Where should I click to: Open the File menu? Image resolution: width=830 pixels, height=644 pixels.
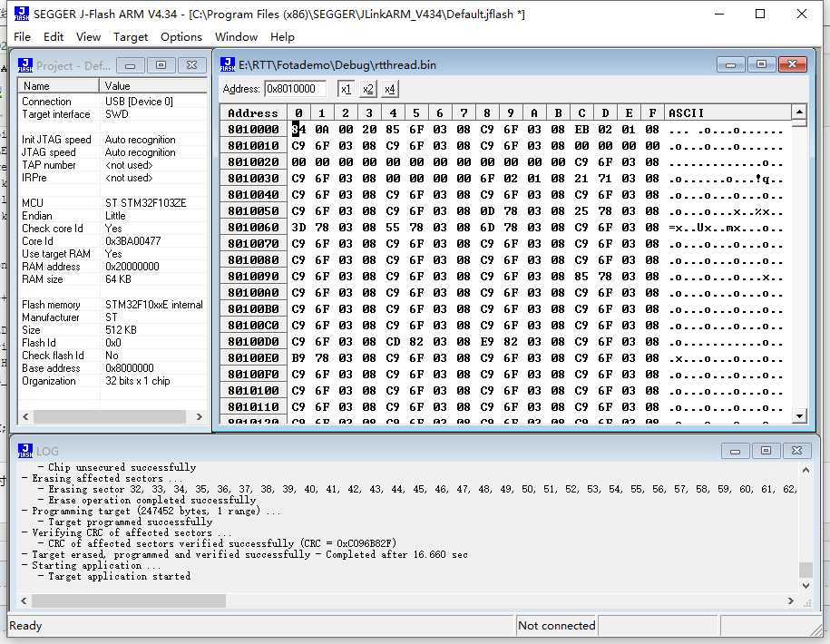(22, 37)
